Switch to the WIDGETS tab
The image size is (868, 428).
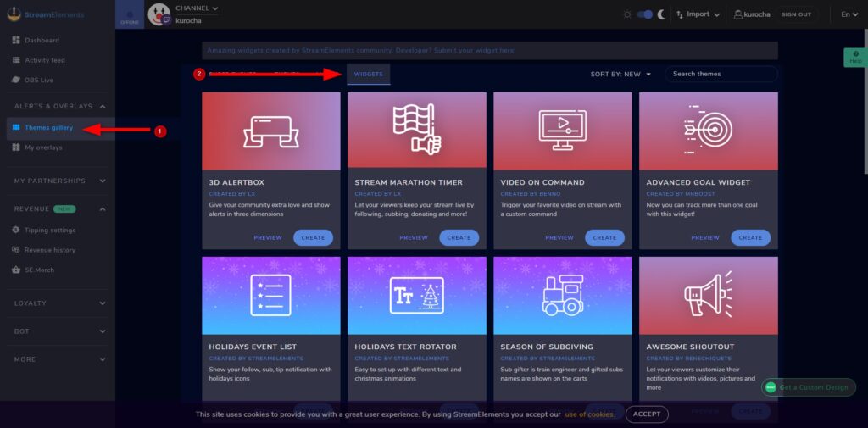coord(369,75)
